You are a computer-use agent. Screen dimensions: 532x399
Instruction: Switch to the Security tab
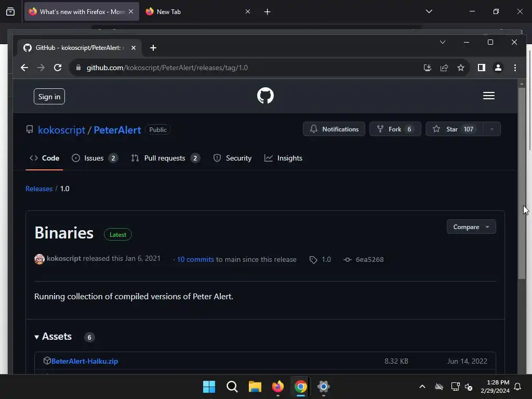pyautogui.click(x=232, y=158)
